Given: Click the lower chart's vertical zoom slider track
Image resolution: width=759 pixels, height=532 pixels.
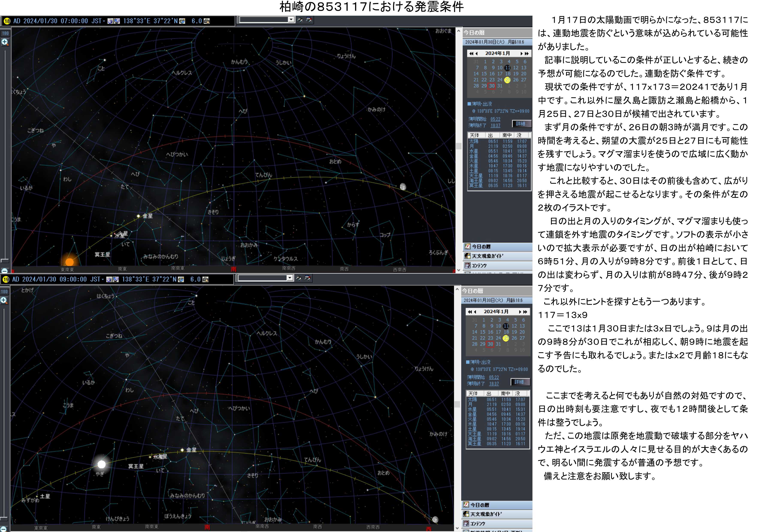Looking at the screenshot, I should coord(4,413).
